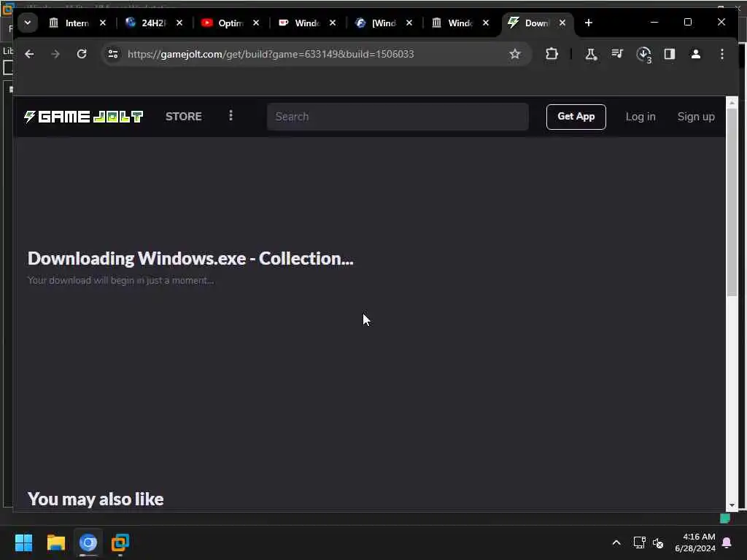
Task: Show hidden tray icons chevron
Action: click(x=616, y=542)
